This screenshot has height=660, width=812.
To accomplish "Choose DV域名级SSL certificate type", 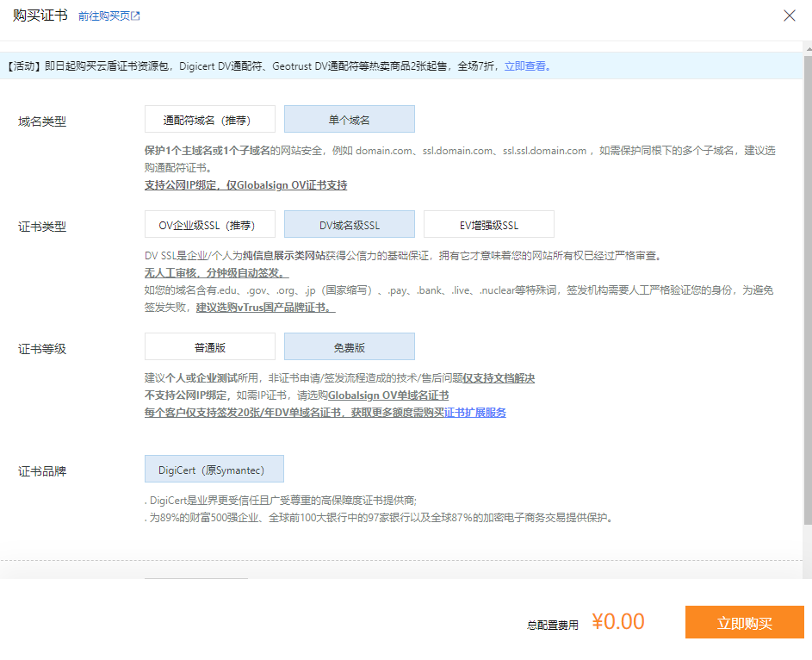I will [x=350, y=224].
